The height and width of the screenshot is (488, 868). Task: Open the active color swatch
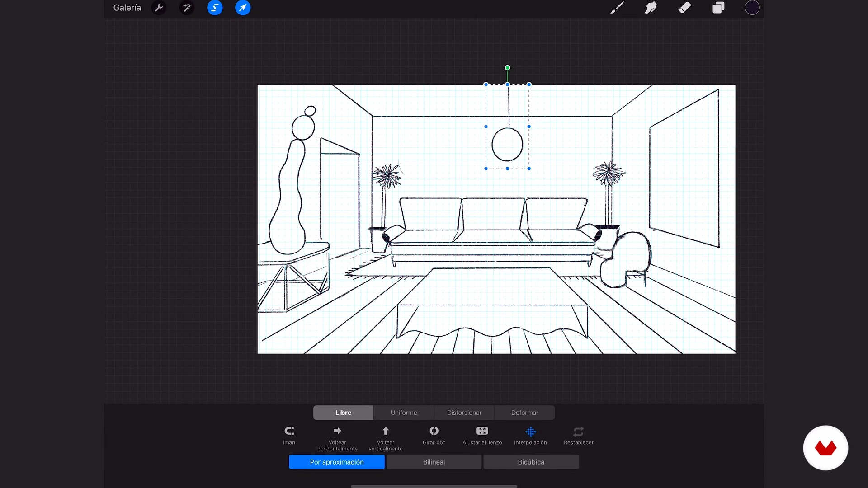pyautogui.click(x=752, y=8)
